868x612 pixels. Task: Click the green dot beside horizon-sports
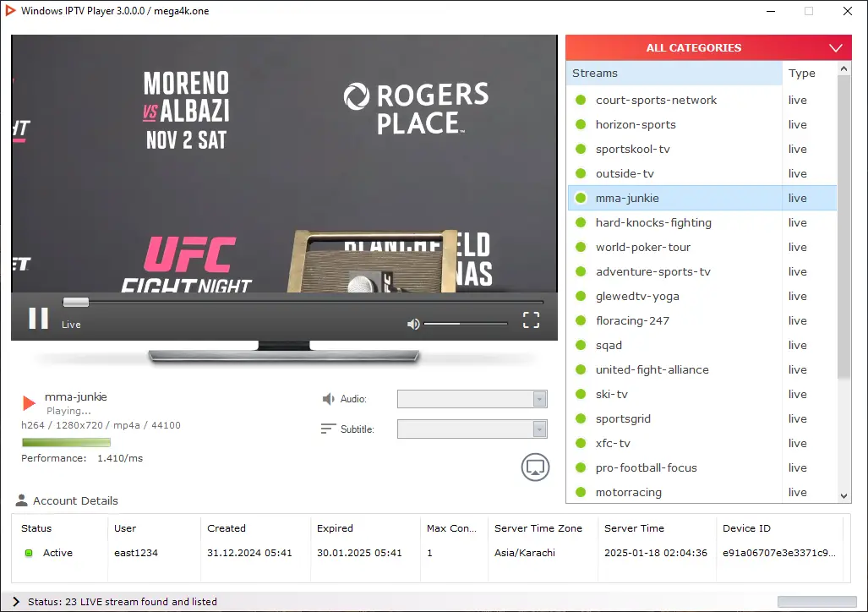coord(581,124)
